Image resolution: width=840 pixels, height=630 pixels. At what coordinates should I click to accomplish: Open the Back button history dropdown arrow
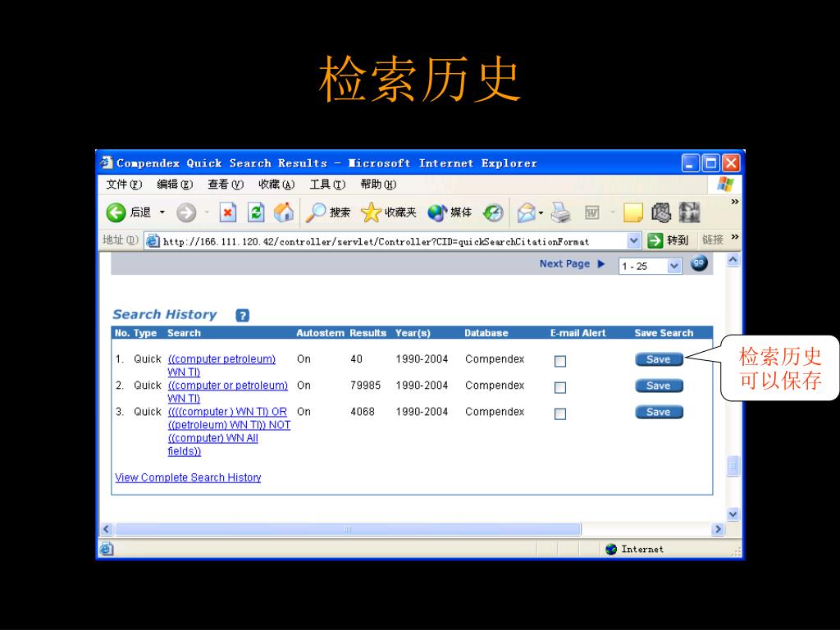point(162,212)
